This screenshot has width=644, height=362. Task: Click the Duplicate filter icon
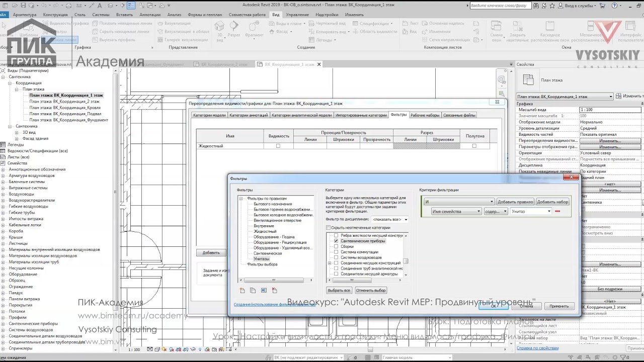[x=253, y=291]
